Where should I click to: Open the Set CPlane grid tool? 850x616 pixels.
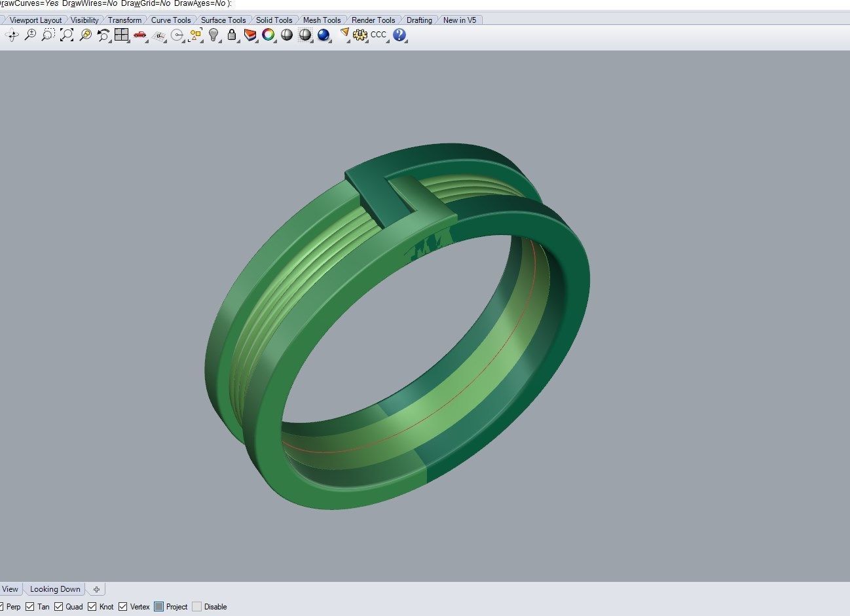pyautogui.click(x=158, y=35)
